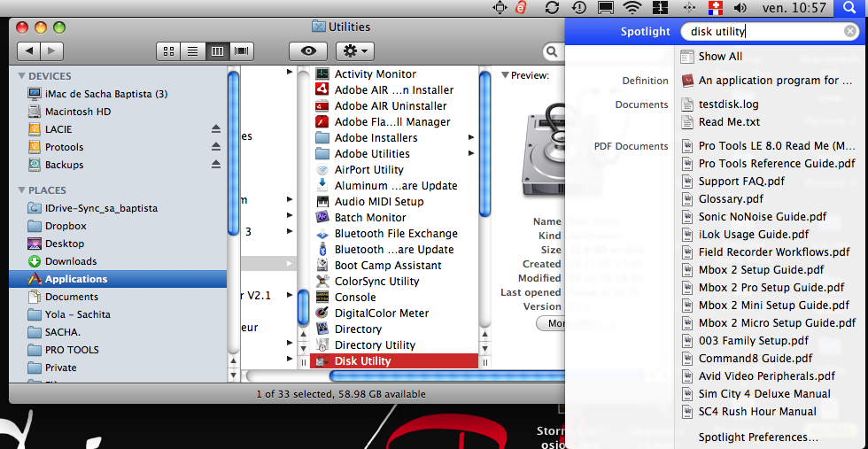The image size is (868, 449).
Task: Collapse the DEVICES sidebar section
Action: [x=21, y=76]
